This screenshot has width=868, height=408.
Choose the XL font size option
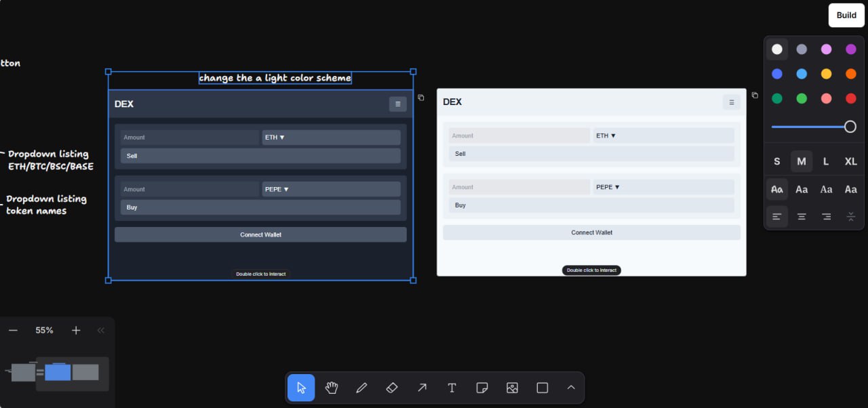[850, 161]
